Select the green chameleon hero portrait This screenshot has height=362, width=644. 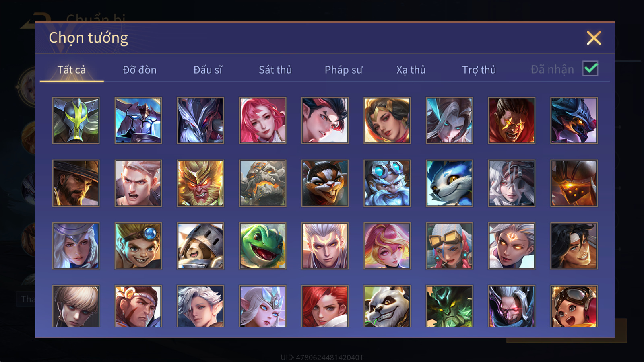[262, 246]
